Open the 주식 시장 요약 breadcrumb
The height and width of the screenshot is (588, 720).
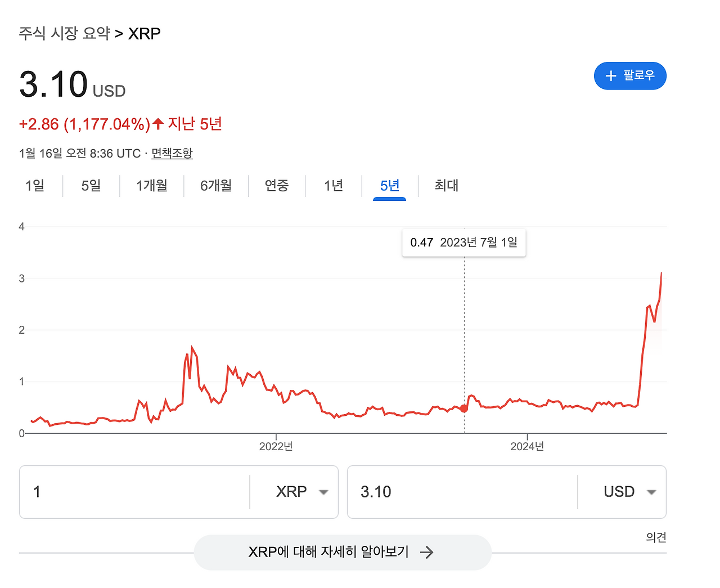[x=64, y=33]
